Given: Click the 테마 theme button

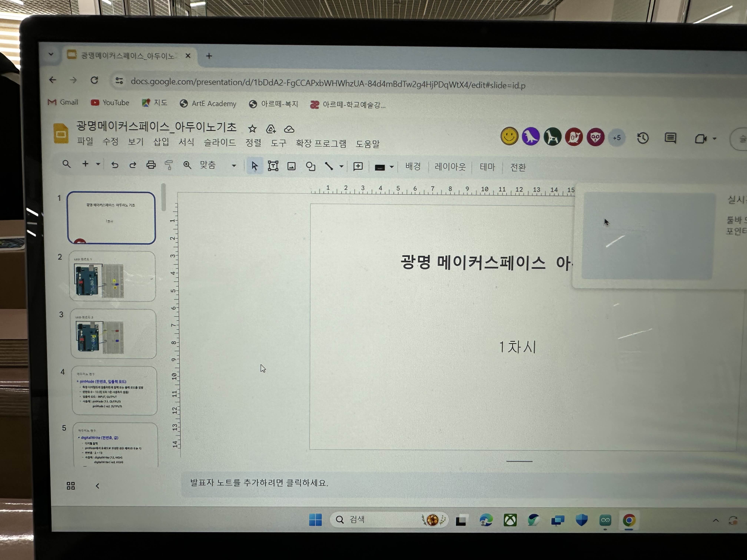Looking at the screenshot, I should 487,167.
